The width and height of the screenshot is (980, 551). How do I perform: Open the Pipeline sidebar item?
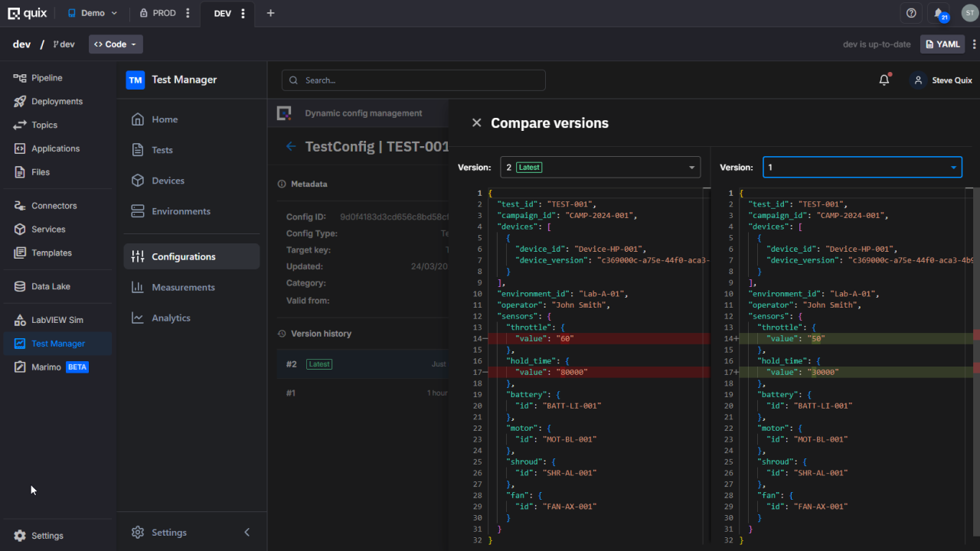[47, 78]
